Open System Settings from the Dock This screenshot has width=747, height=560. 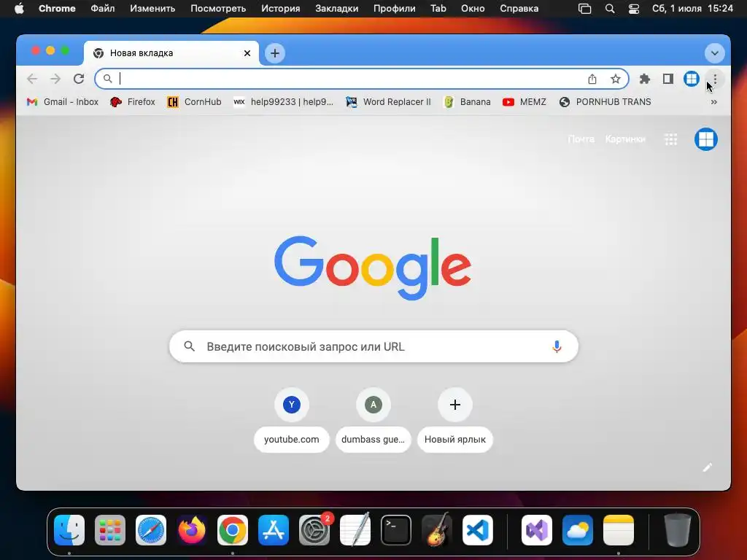tap(314, 530)
